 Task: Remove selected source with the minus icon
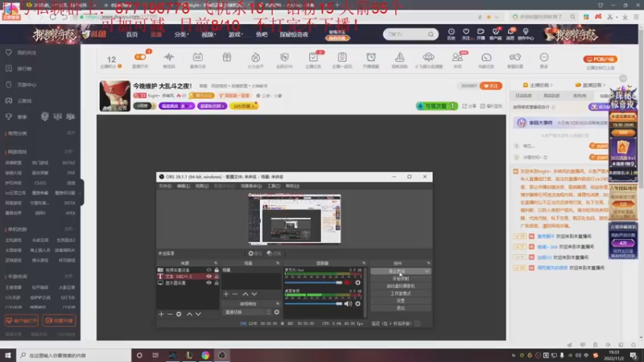pyautogui.click(x=170, y=314)
